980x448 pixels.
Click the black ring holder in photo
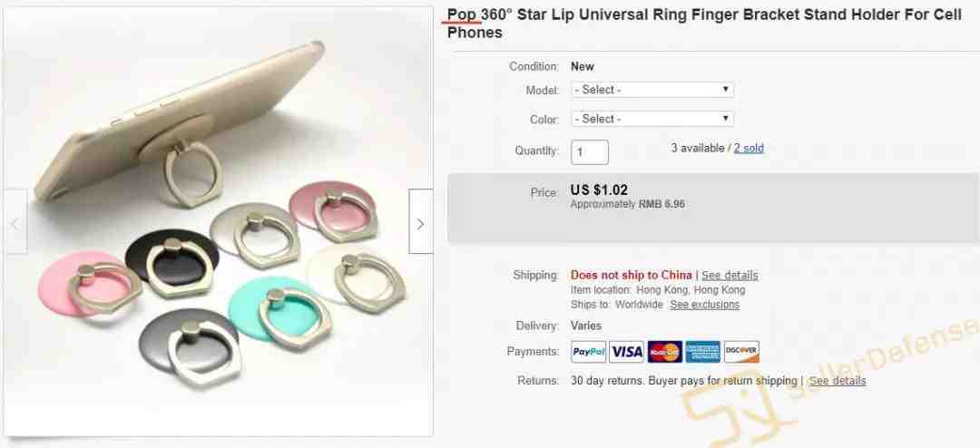[x=171, y=258]
